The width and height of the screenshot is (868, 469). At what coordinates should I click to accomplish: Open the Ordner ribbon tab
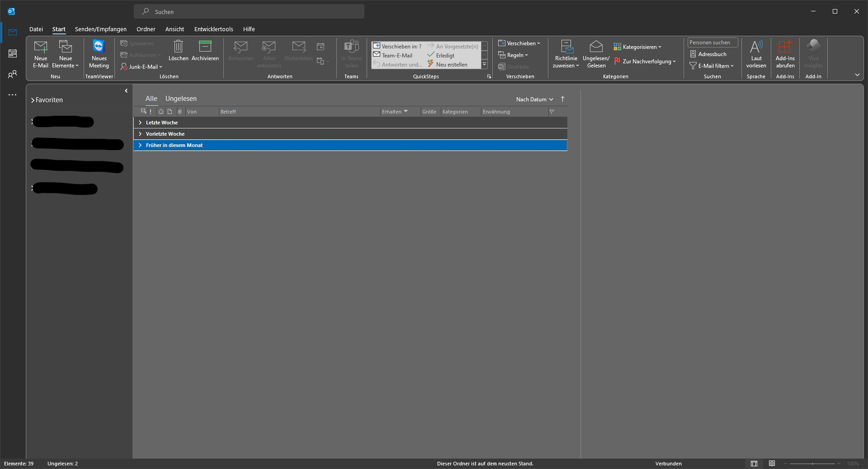pos(146,29)
